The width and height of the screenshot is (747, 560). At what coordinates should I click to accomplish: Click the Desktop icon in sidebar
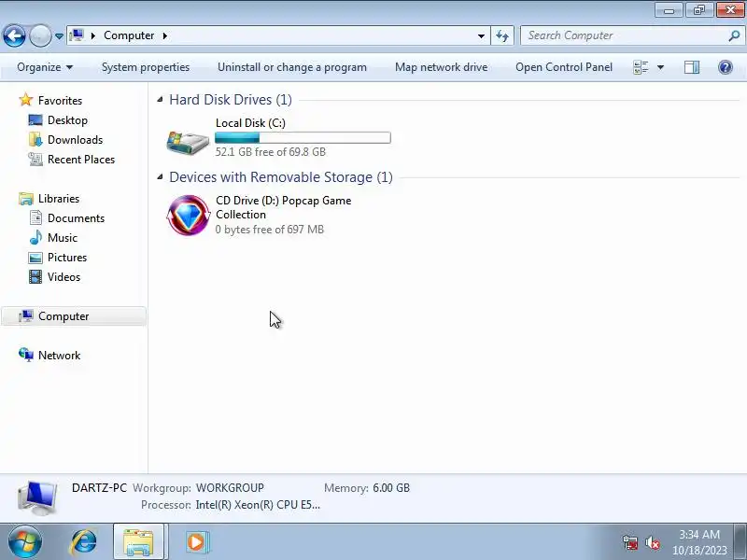(x=35, y=120)
